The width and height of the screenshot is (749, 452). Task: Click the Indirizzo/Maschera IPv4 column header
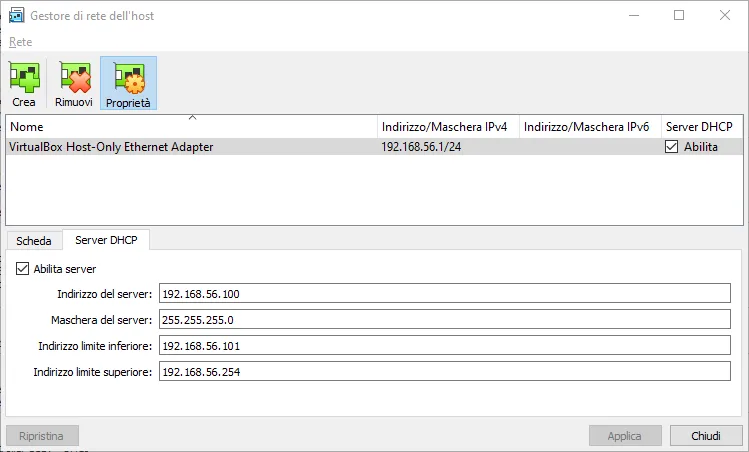click(x=448, y=127)
